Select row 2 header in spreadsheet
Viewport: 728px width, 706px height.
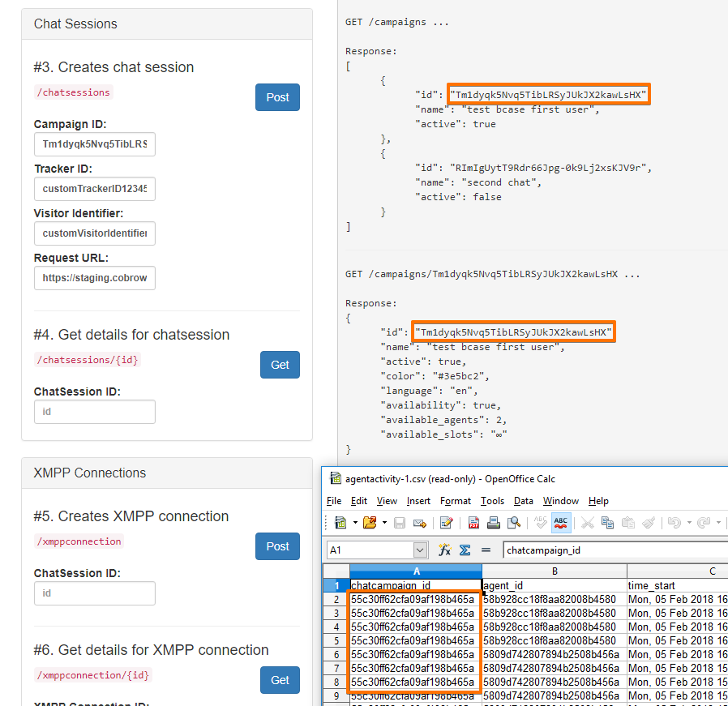tap(336, 600)
